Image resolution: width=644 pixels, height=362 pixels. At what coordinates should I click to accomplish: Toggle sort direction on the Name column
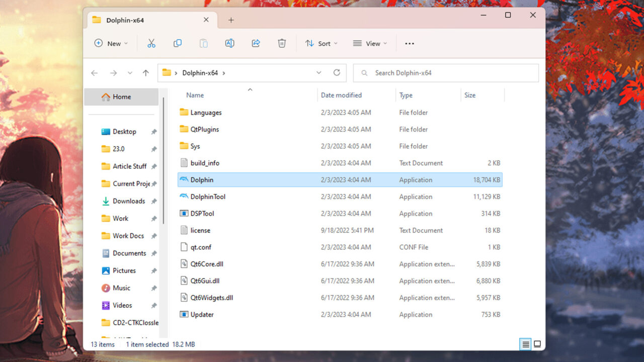click(250, 89)
